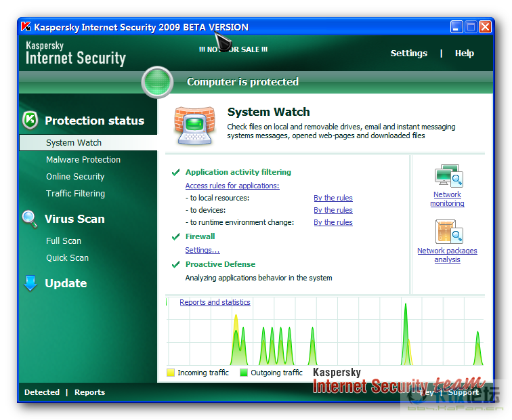Click the Network packages analysis icon
Viewport: 512px width, 420px height.
click(449, 232)
